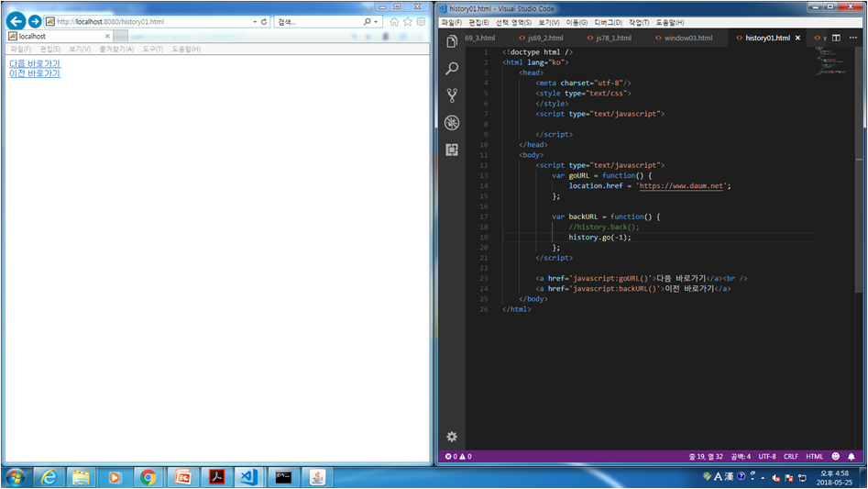Viewport: 868px width, 489px height.
Task: Open the Extensions view in VS Code
Action: pyautogui.click(x=452, y=150)
